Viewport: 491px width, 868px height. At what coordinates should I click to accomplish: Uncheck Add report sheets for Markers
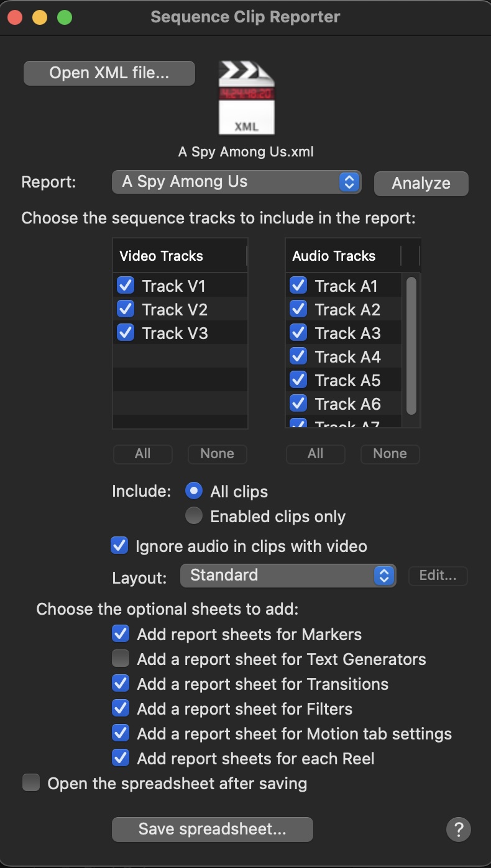(x=120, y=633)
